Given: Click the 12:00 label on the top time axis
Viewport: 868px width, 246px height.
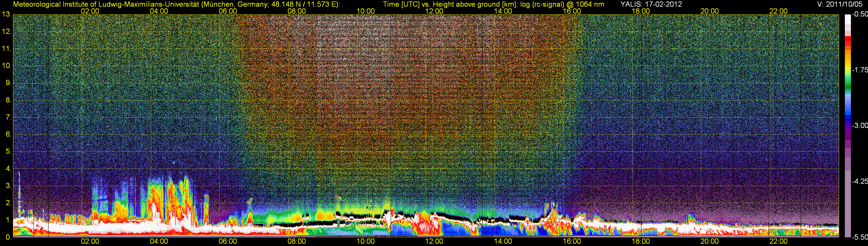Looking at the screenshot, I should [x=434, y=11].
